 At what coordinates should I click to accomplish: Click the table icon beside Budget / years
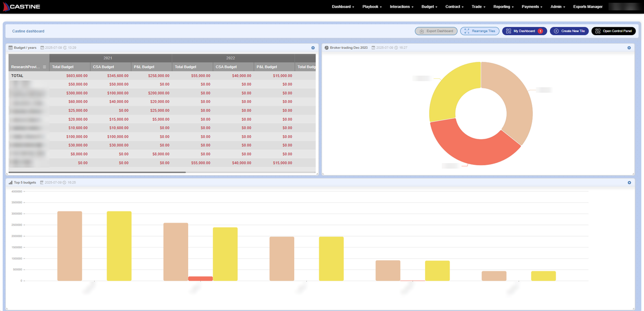(x=11, y=48)
